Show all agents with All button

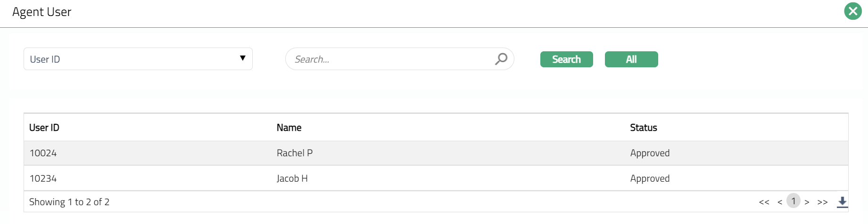[x=631, y=59]
